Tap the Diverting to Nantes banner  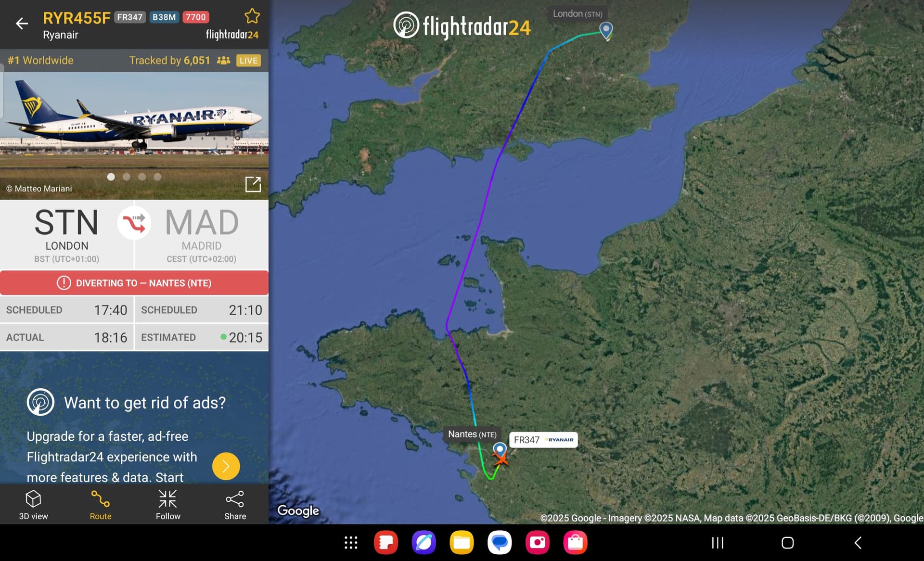point(134,283)
